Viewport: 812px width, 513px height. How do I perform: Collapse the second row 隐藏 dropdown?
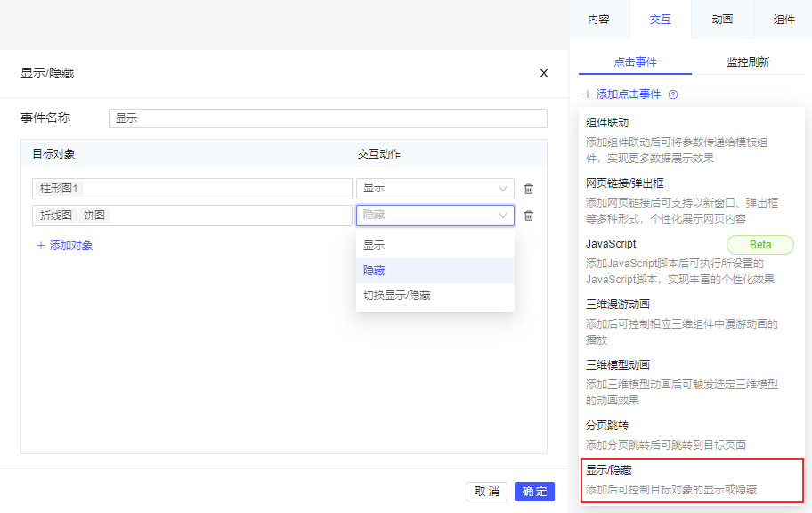point(503,216)
